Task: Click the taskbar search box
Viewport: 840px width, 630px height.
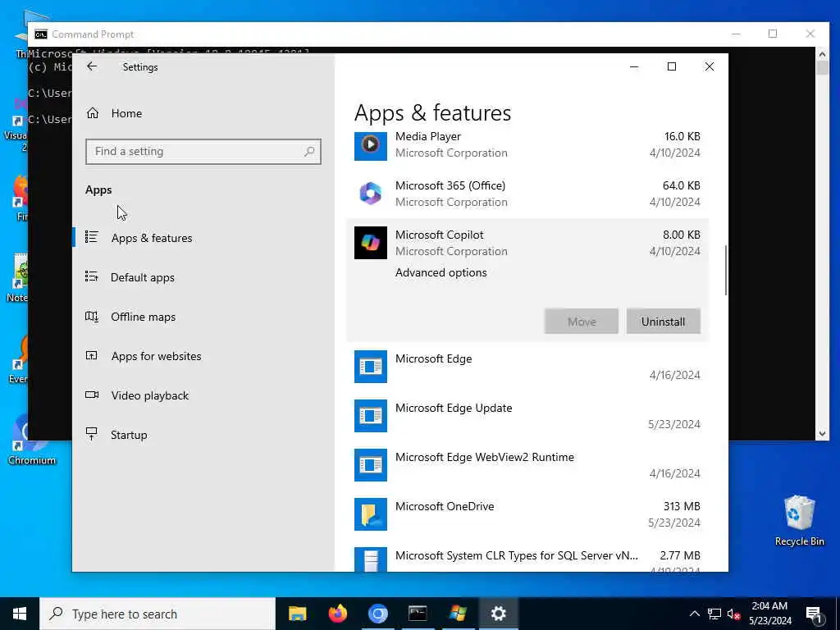Action: [157, 614]
